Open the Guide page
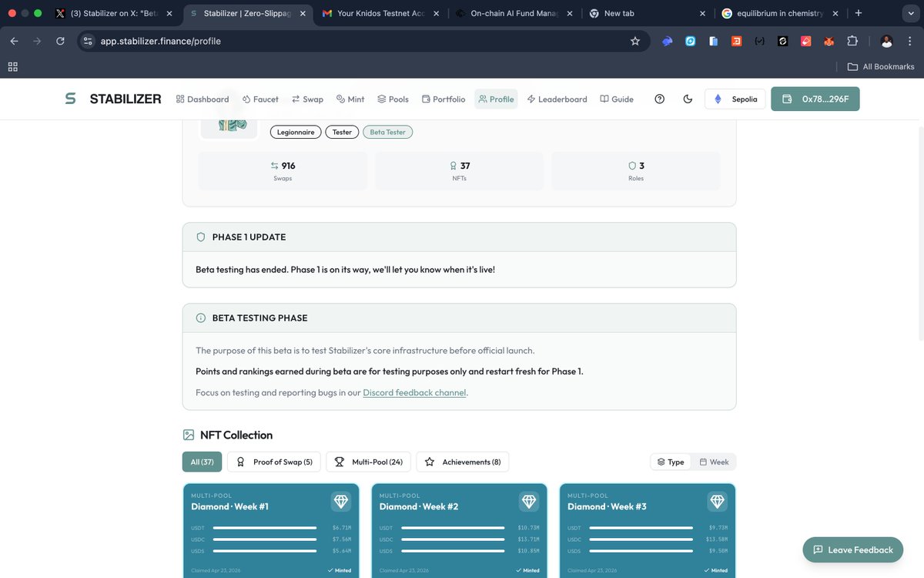Screen dimensions: 924x578 pos(617,99)
